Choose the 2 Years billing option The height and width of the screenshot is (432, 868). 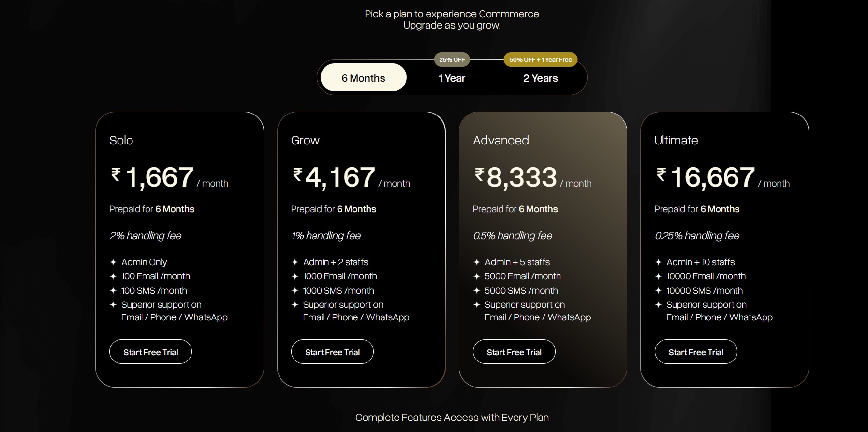(x=541, y=78)
